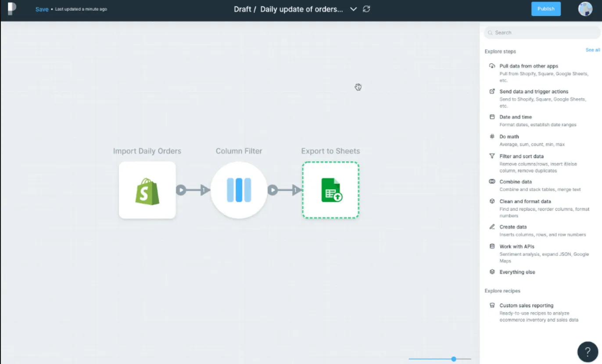Viewport: 602px width, 364px height.
Task: Open the Shopify Import Daily Orders step
Action: coord(147,190)
